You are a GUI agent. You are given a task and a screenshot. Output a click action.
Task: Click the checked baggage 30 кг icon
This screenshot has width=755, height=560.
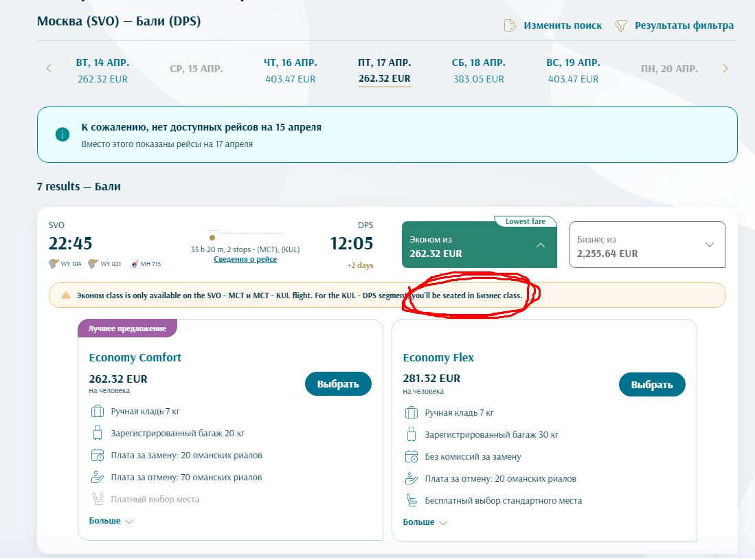pyautogui.click(x=412, y=434)
